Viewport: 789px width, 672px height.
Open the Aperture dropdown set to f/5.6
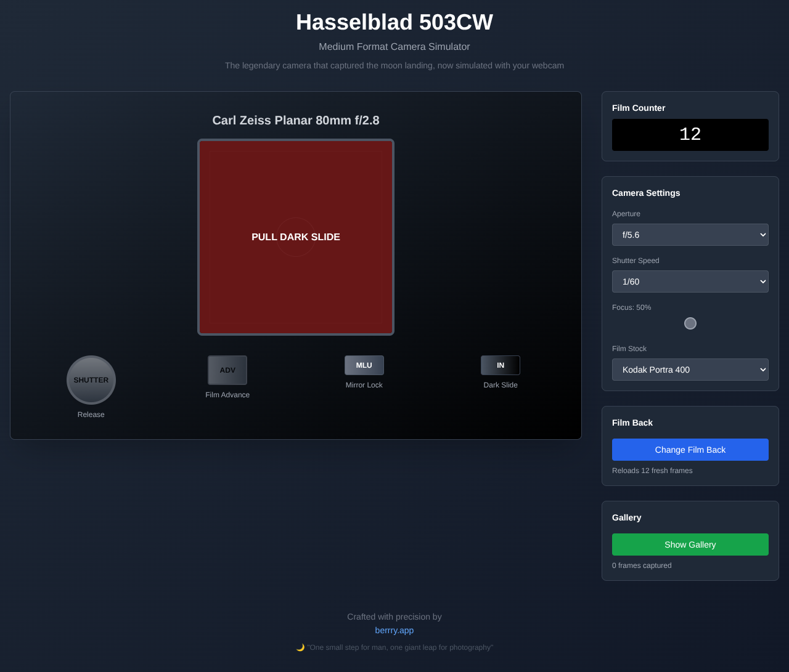pyautogui.click(x=690, y=235)
